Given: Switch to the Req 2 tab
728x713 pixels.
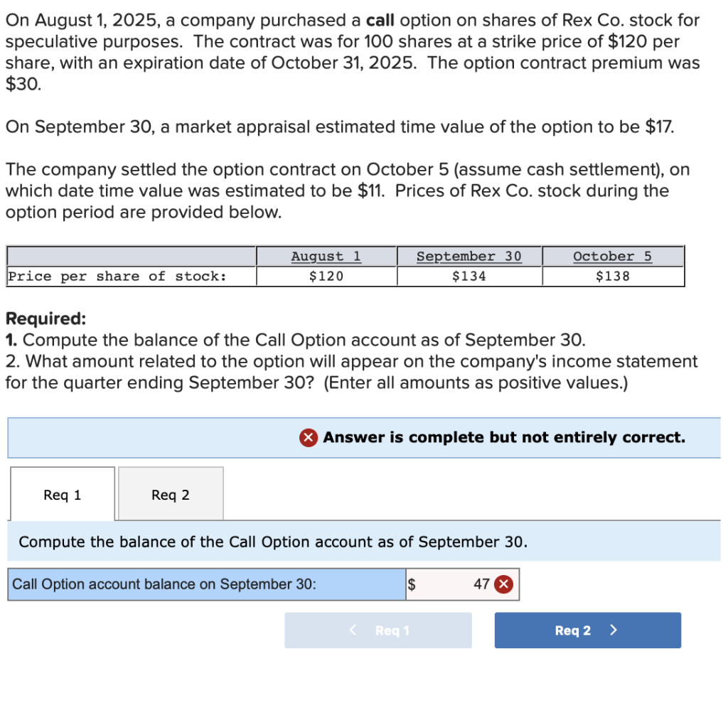Looking at the screenshot, I should coord(170,493).
